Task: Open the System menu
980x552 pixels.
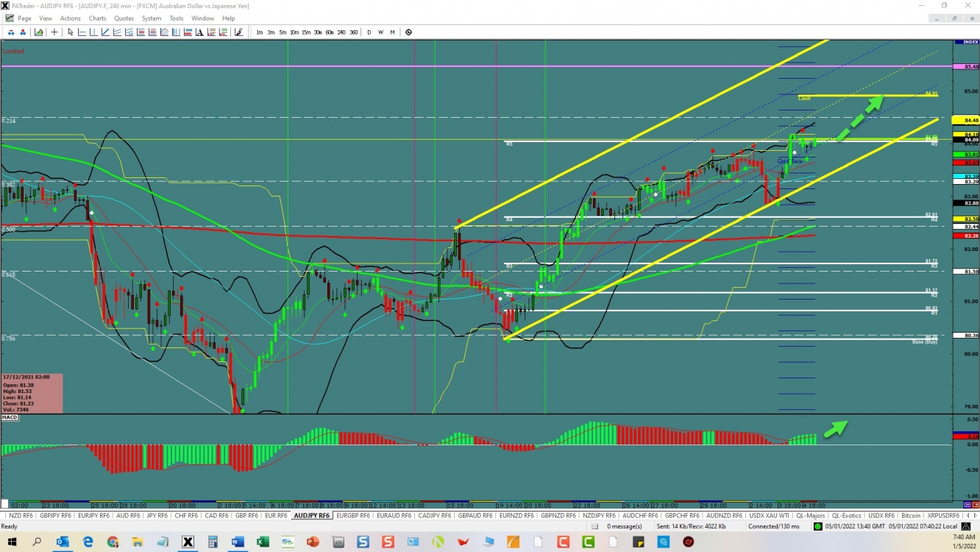Action: point(152,18)
